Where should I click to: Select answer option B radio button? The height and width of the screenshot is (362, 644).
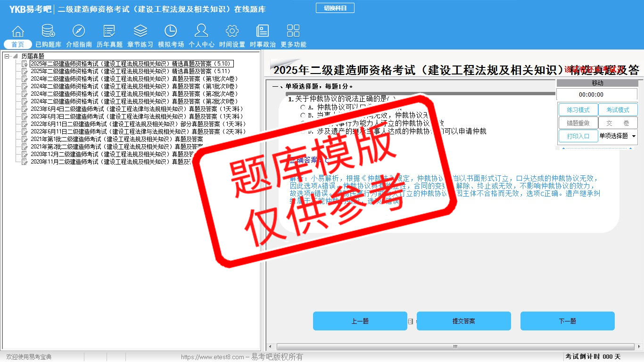click(303, 115)
